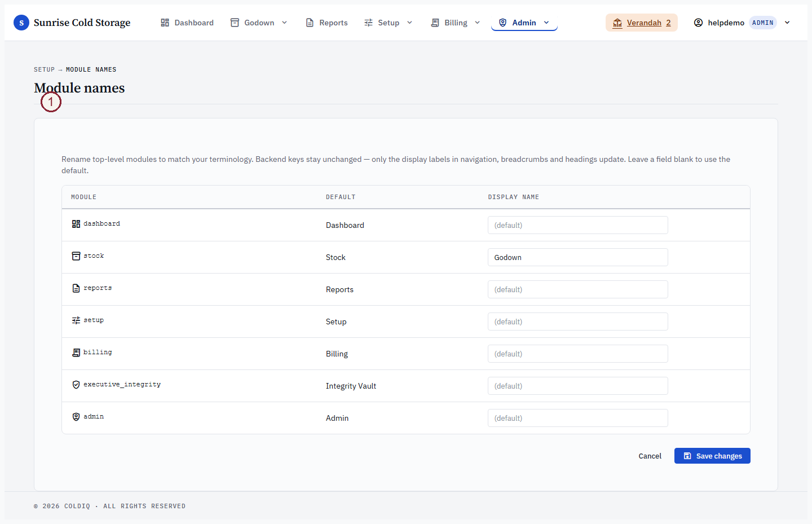Click the billing row receipt icon
Screen dimensions: 812x524
click(76, 353)
